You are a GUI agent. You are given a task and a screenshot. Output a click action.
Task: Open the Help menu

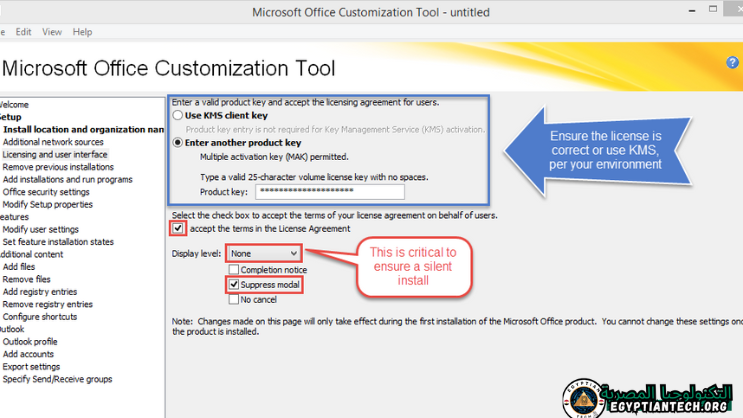pyautogui.click(x=82, y=32)
